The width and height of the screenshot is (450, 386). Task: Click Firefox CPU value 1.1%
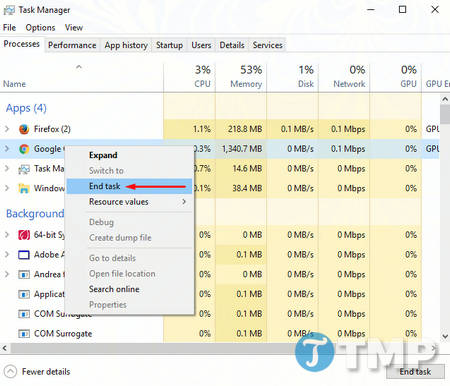coord(202,129)
